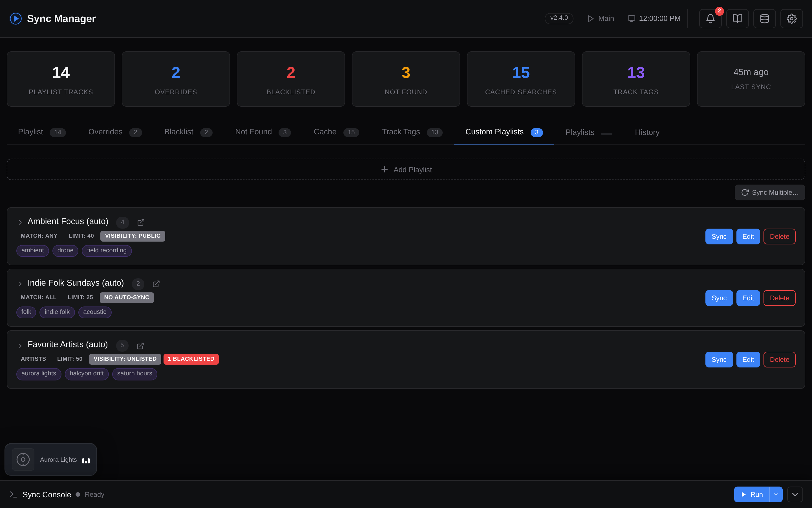Screen dimensions: 812x508
Task: Open Indie Folk Sundays external link icon
Action: [x=156, y=284]
